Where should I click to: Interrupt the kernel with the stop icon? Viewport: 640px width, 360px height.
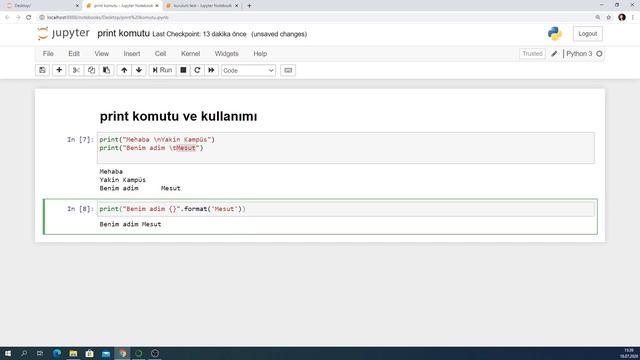tap(183, 70)
